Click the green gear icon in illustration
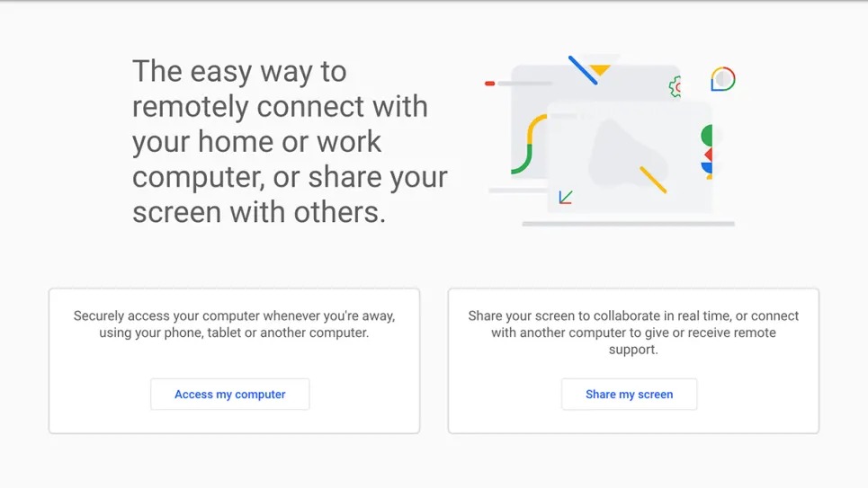Screen dimensions: 868x488 point(676,87)
